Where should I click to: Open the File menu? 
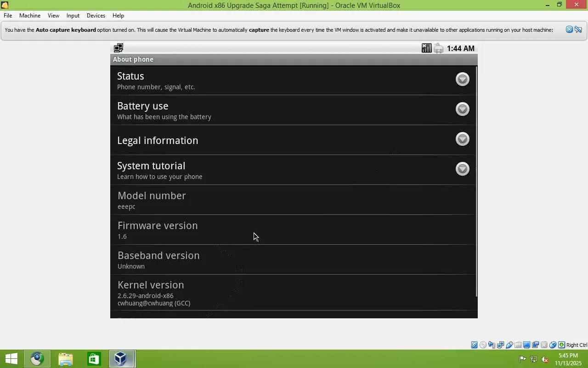tap(8, 15)
